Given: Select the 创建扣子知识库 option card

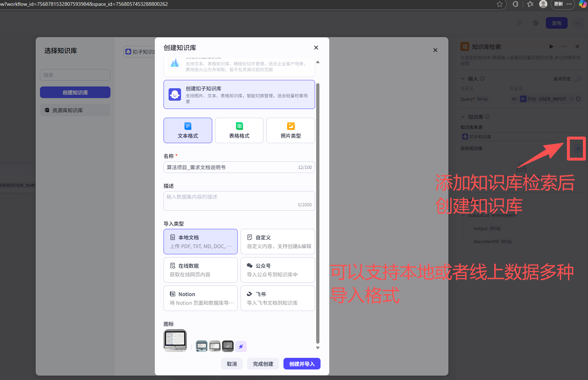Looking at the screenshot, I should click(239, 94).
